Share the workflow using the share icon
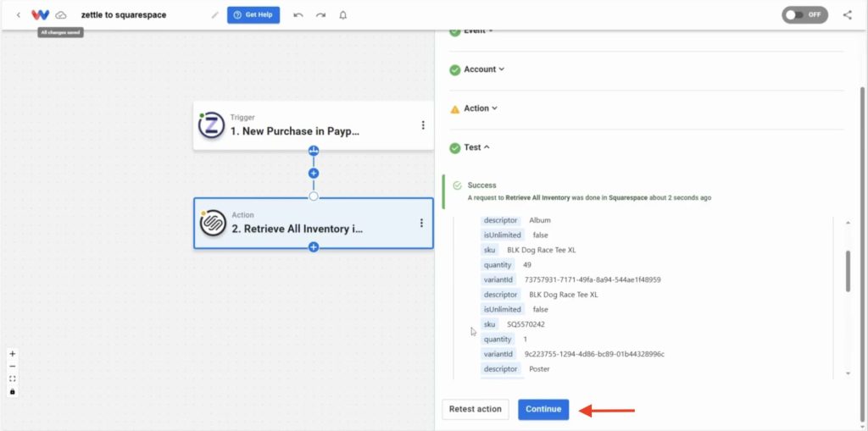Image resolution: width=868 pixels, height=431 pixels. (x=848, y=15)
